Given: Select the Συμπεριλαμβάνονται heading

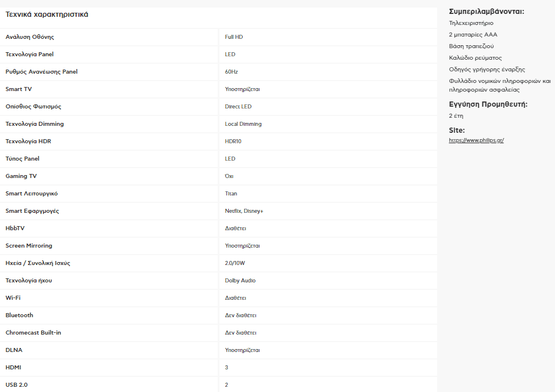Looking at the screenshot, I should (486, 12).
